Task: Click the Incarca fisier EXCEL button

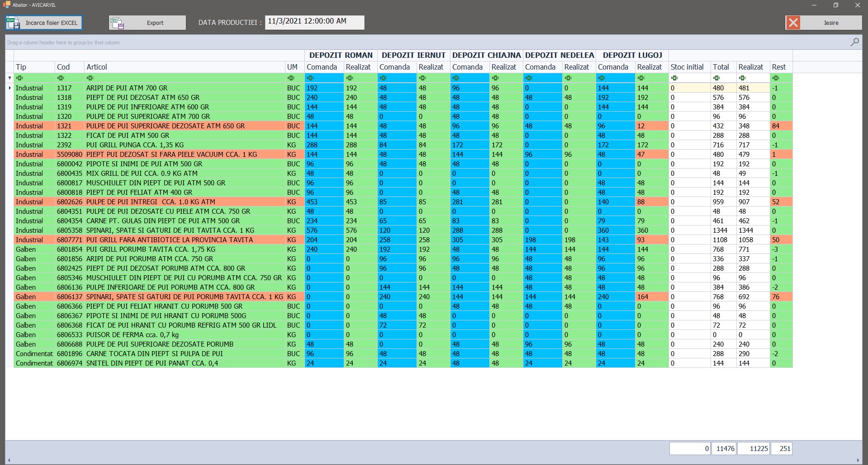Action: coord(44,23)
